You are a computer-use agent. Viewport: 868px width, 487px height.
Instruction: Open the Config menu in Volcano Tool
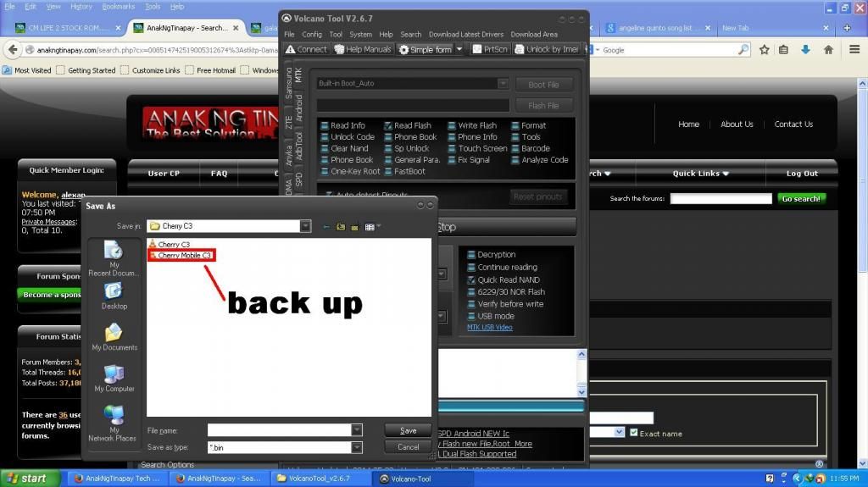point(312,35)
